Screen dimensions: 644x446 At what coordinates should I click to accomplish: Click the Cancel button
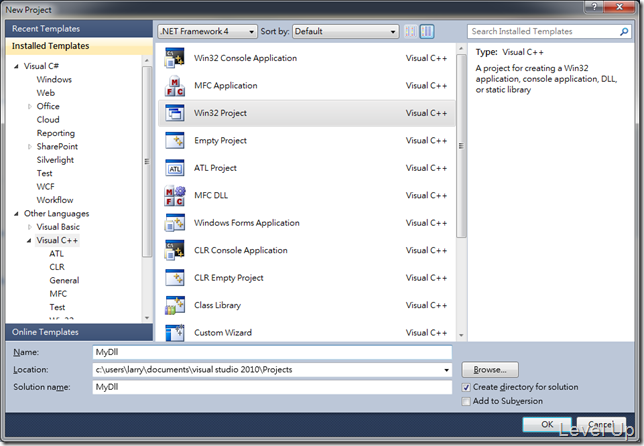pyautogui.click(x=601, y=424)
